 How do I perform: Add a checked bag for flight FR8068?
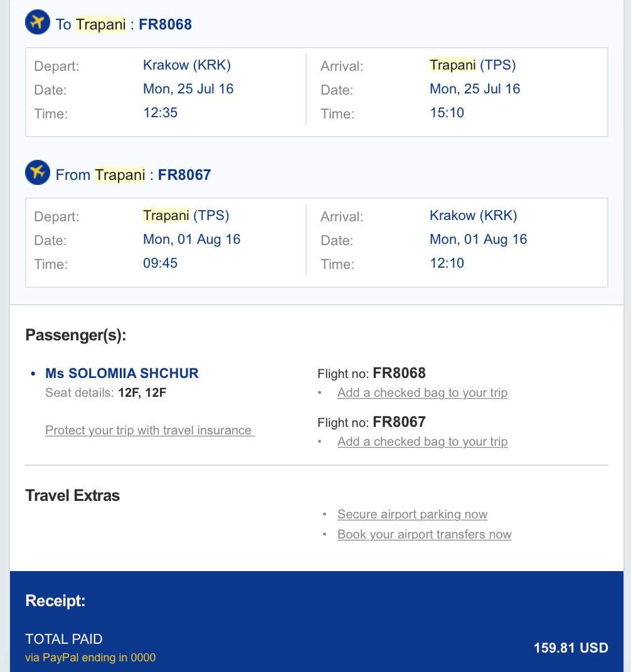click(x=422, y=393)
